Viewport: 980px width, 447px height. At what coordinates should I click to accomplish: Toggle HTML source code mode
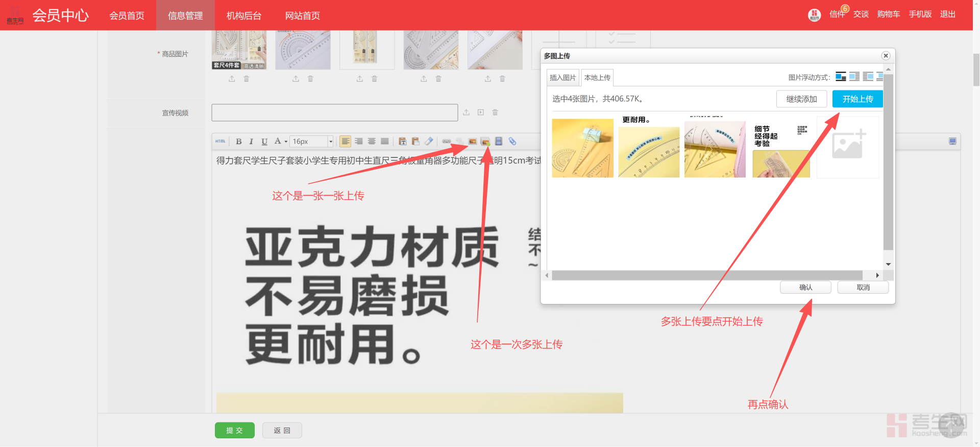point(220,142)
